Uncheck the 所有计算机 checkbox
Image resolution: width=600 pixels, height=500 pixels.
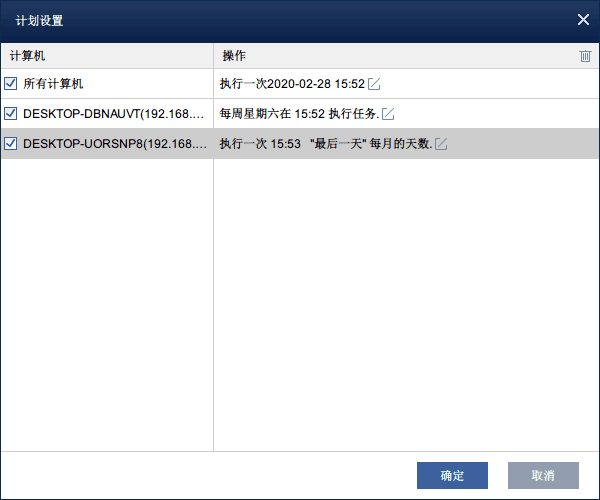[10, 83]
